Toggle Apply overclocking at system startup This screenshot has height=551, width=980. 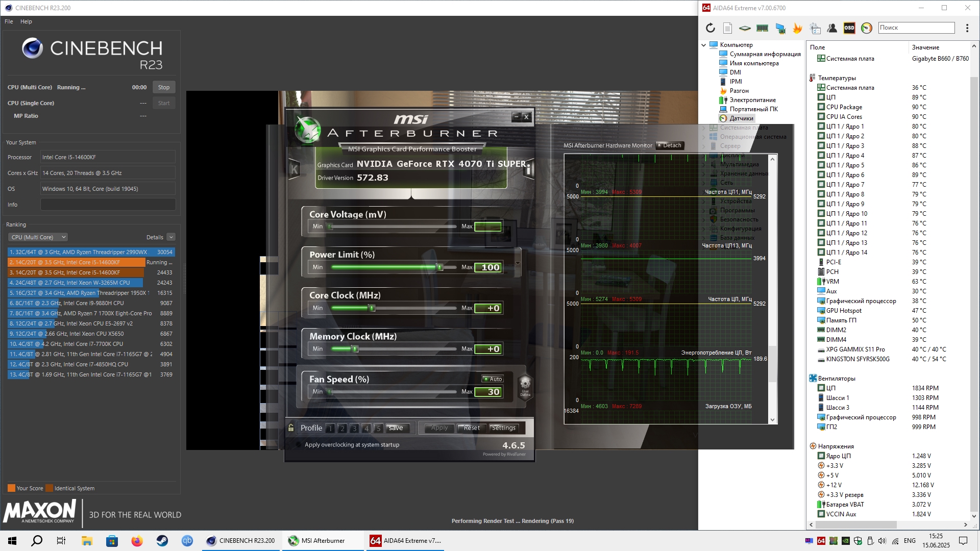pyautogui.click(x=299, y=445)
